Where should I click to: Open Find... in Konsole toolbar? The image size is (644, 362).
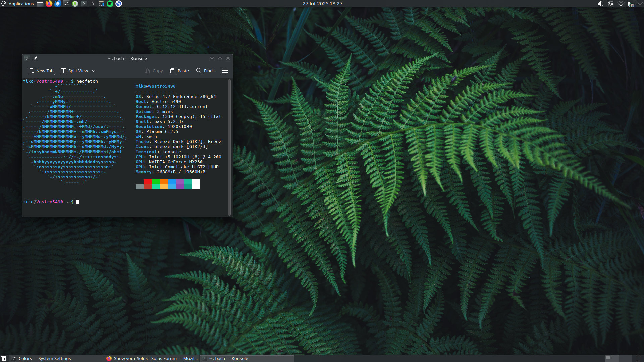pos(206,71)
